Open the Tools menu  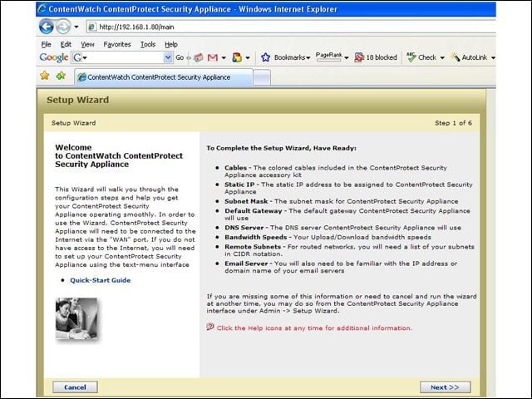(148, 44)
